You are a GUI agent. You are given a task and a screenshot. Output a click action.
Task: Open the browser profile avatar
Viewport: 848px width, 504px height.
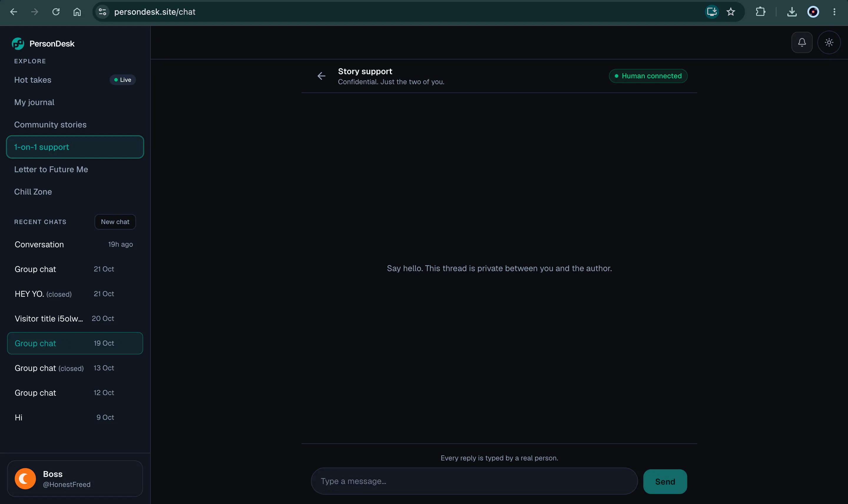(x=813, y=12)
